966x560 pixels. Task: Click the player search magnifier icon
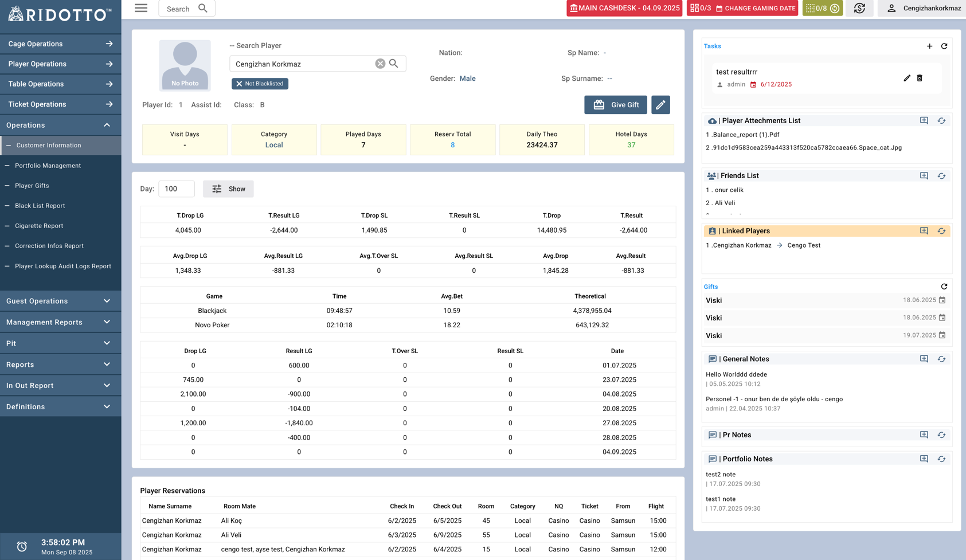pos(394,64)
